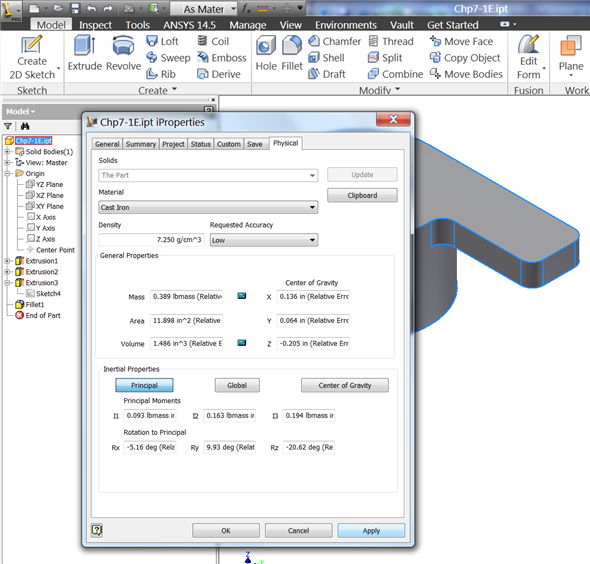Click Cancel in iProperties dialog
Image resolution: width=590 pixels, height=564 pixels.
tap(298, 531)
